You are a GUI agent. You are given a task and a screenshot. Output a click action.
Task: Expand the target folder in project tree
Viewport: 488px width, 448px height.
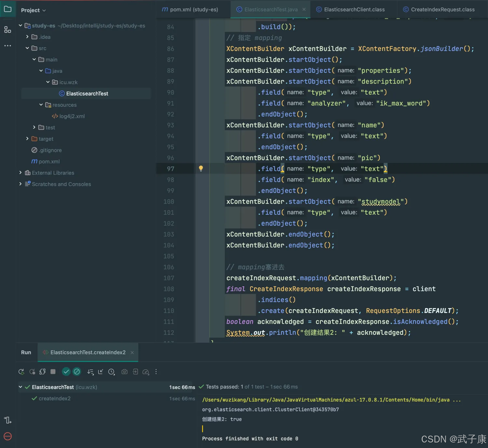27,139
